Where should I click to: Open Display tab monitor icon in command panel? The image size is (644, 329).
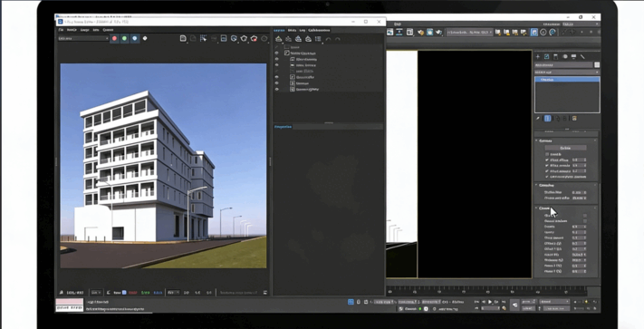click(573, 57)
